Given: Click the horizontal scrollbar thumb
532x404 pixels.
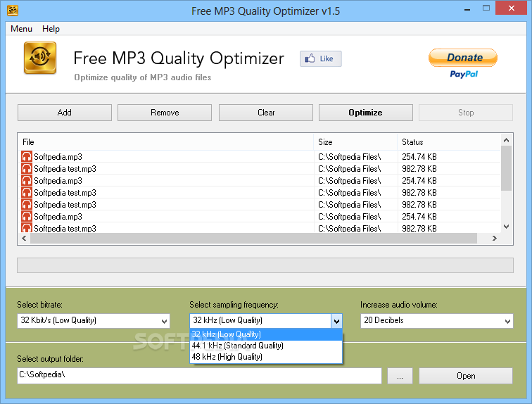Looking at the screenshot, I should (x=253, y=239).
